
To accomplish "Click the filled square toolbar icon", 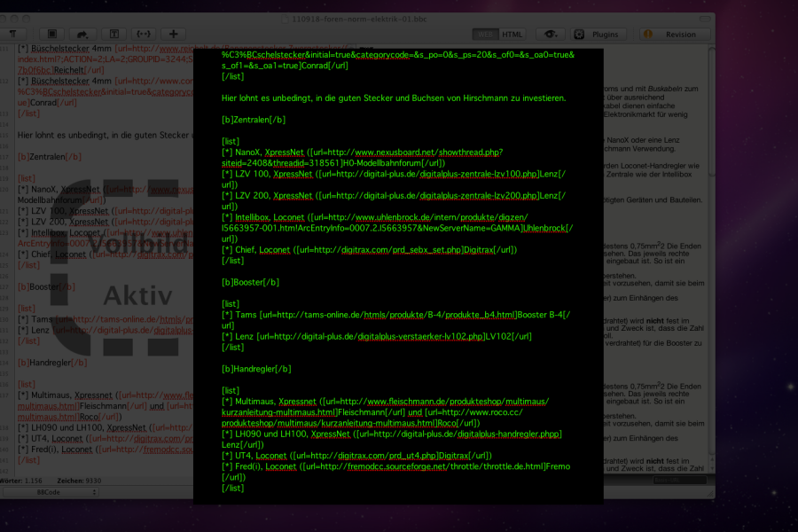I will point(51,35).
